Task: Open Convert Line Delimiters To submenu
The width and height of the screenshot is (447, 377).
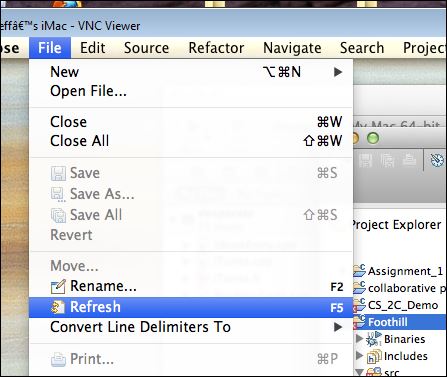Action: click(338, 327)
